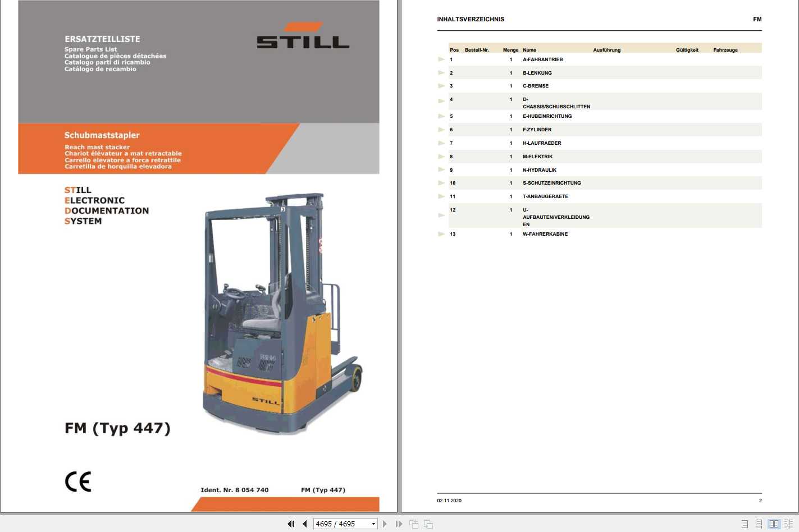Select the M-ELEKTRIK entry text

coord(537,157)
